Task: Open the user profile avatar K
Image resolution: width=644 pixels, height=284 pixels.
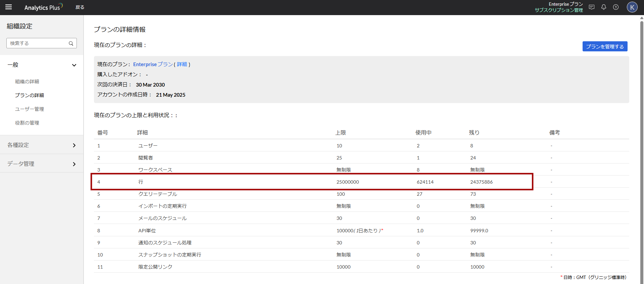Action: pyautogui.click(x=632, y=7)
